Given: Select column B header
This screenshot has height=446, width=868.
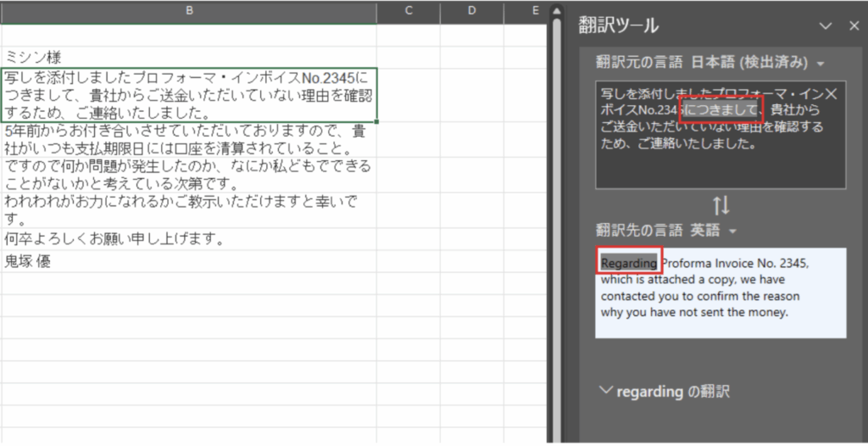Looking at the screenshot, I should click(x=189, y=10).
